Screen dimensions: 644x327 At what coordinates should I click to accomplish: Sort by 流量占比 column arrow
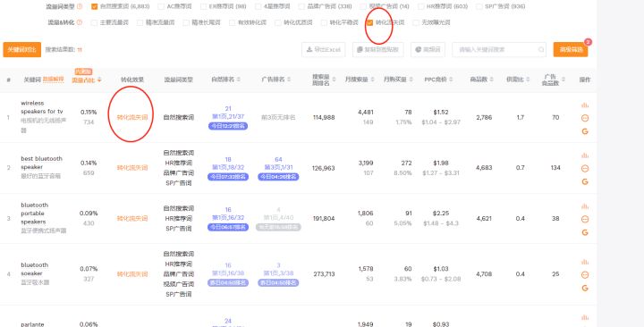[99, 80]
